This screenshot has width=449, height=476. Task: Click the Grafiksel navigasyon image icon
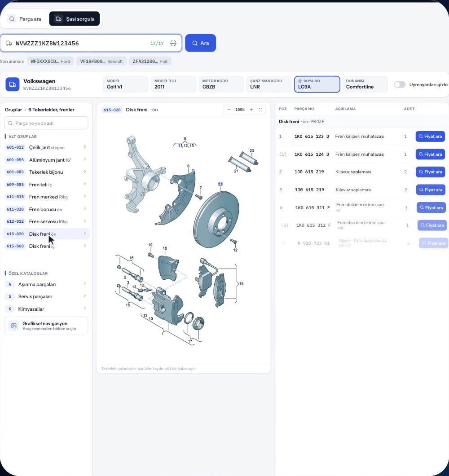click(x=13, y=326)
